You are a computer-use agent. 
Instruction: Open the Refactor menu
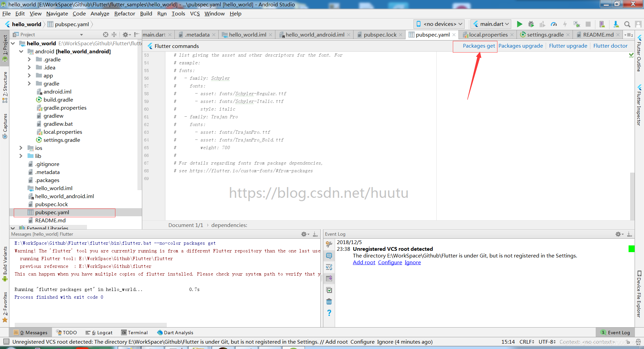click(124, 14)
